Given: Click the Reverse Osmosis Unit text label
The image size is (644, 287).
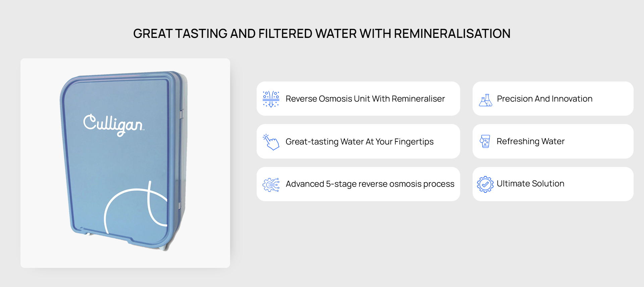Looking at the screenshot, I should tap(365, 99).
